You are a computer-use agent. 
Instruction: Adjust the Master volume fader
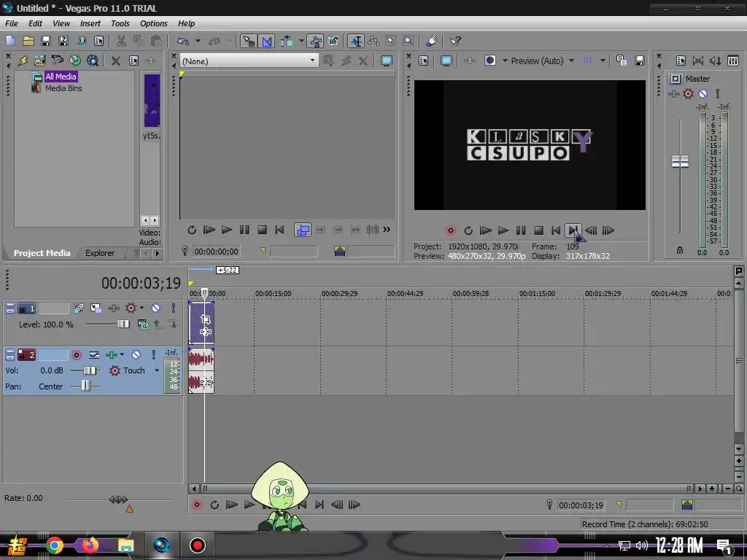click(680, 161)
